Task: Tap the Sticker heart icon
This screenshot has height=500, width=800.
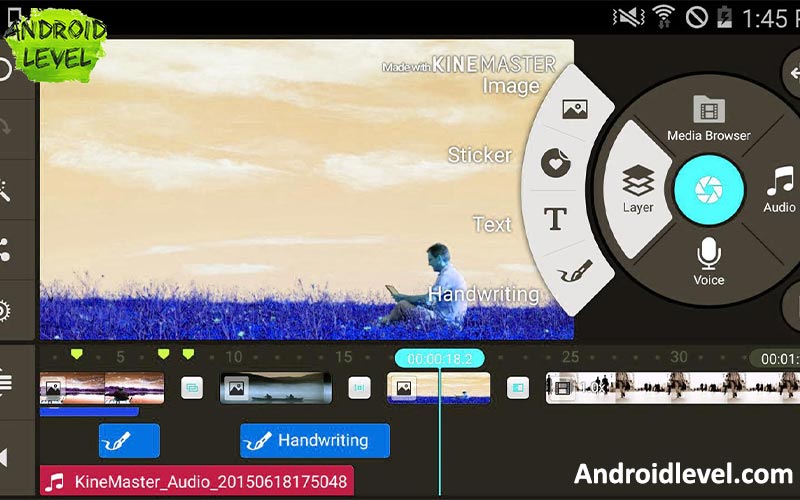Action: [x=556, y=163]
